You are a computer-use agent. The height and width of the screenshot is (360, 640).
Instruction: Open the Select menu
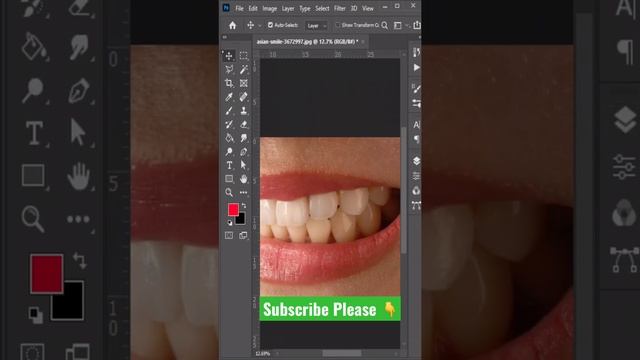(322, 8)
